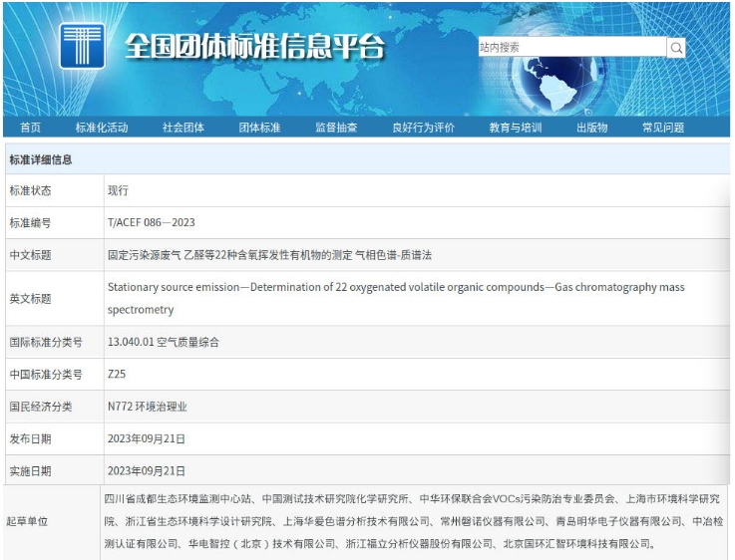Open the 出版物 menu item
Image resolution: width=735 pixels, height=560 pixels.
591,128
